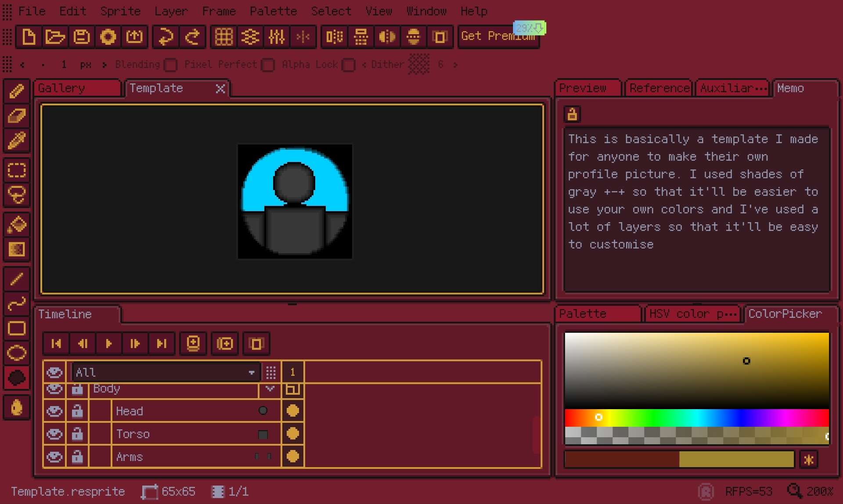Select the Ellipse shape tool

click(x=17, y=353)
